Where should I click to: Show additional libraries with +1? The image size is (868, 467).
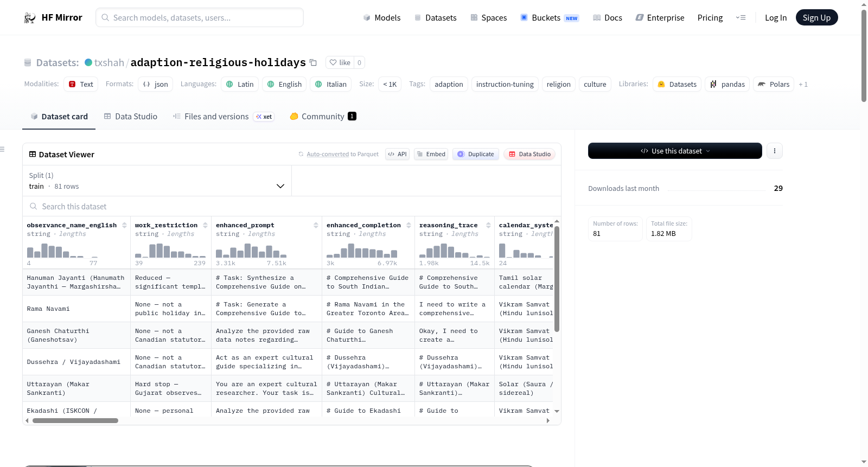point(803,84)
